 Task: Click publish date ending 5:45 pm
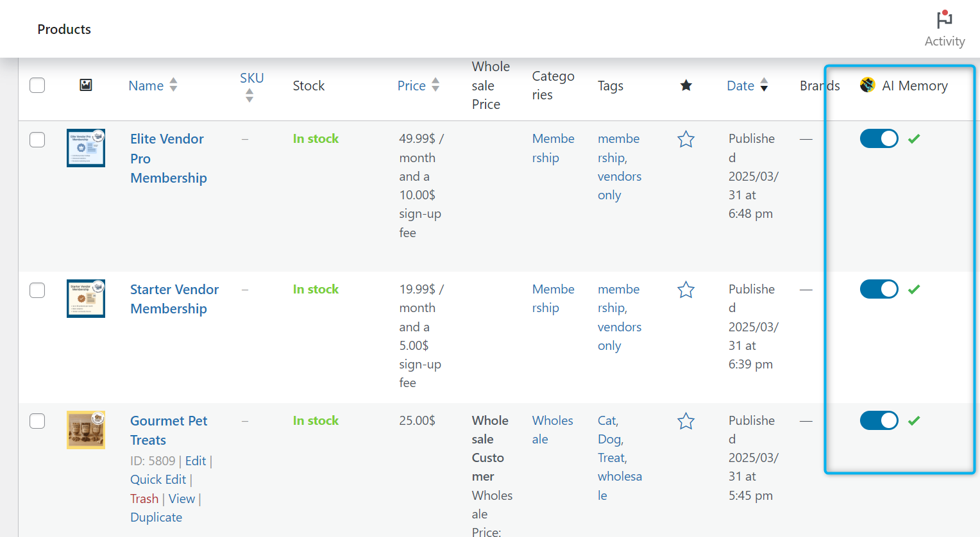pyautogui.click(x=753, y=458)
